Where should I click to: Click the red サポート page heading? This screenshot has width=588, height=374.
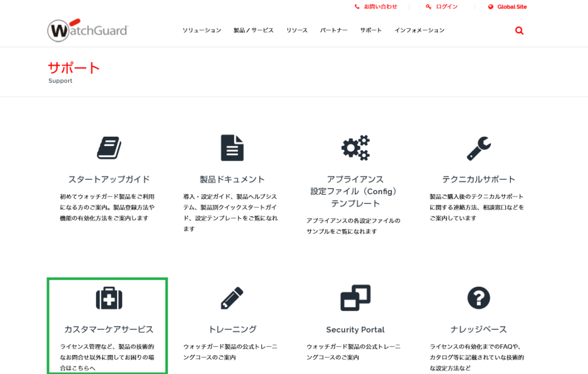tap(74, 68)
